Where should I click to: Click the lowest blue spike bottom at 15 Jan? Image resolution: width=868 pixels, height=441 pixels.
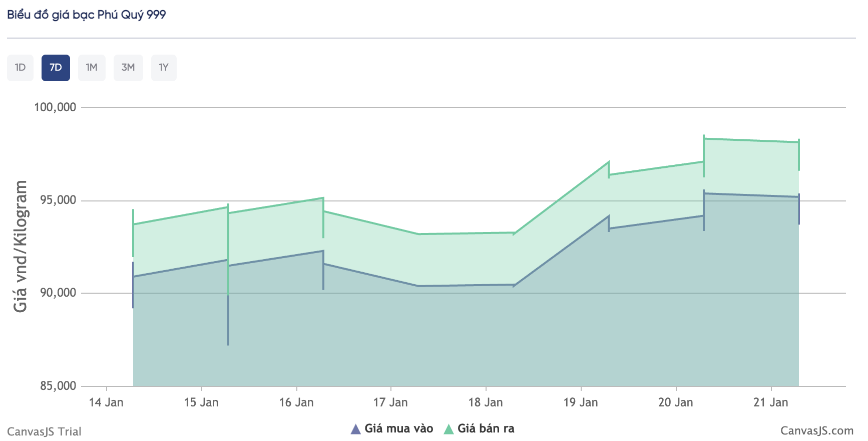[x=228, y=344]
